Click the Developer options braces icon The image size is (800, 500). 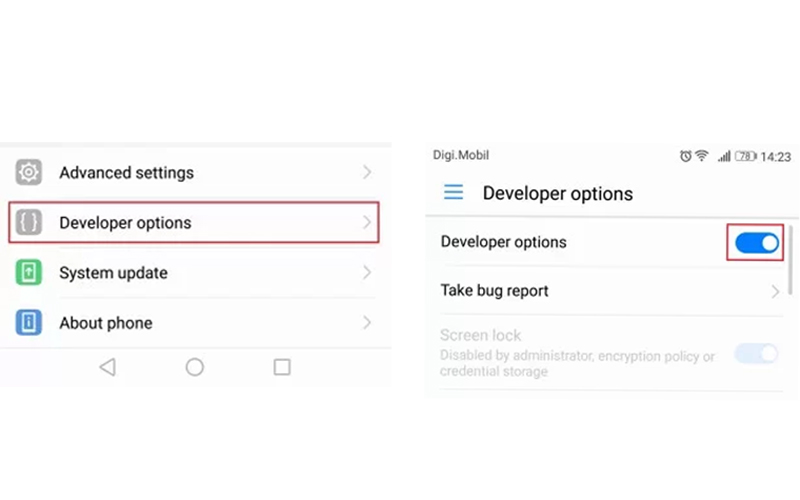29,222
